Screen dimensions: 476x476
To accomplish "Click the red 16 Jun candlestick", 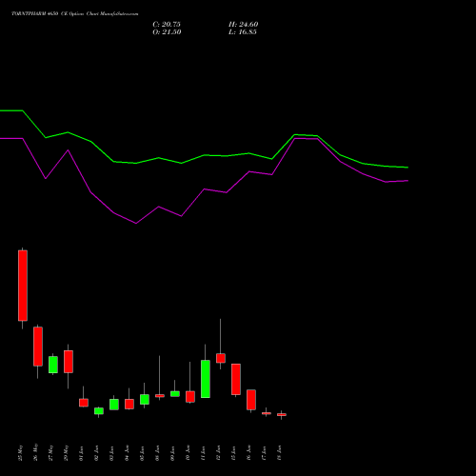I will (251, 400).
